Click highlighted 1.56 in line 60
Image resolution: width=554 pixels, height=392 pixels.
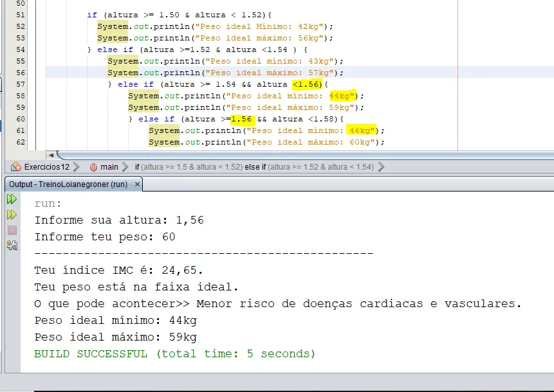point(241,120)
